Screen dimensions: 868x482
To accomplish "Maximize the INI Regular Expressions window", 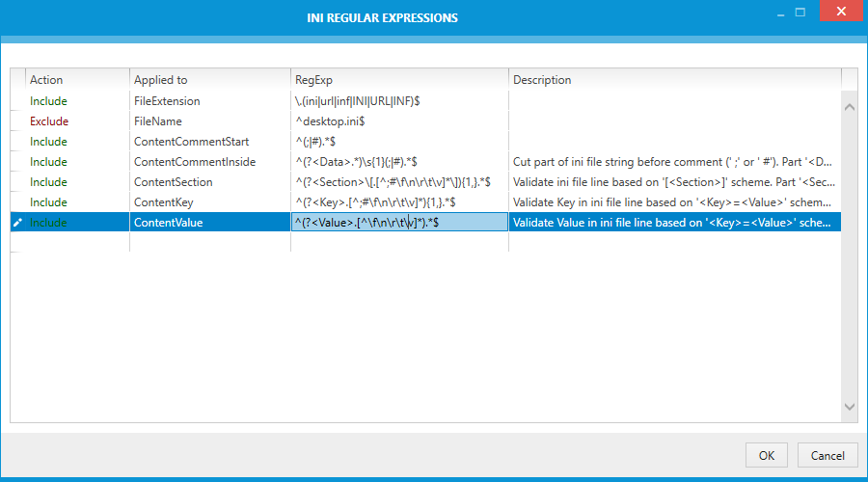I will pyautogui.click(x=800, y=13).
